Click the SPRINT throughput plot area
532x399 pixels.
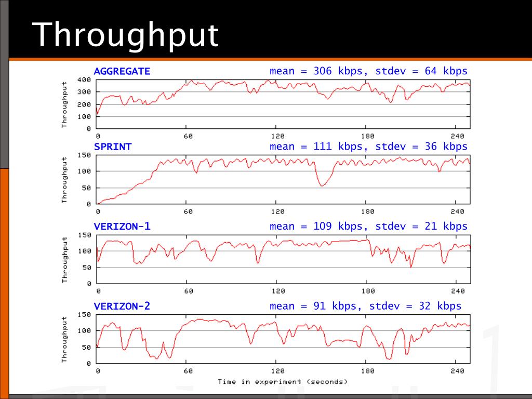pyautogui.click(x=283, y=179)
